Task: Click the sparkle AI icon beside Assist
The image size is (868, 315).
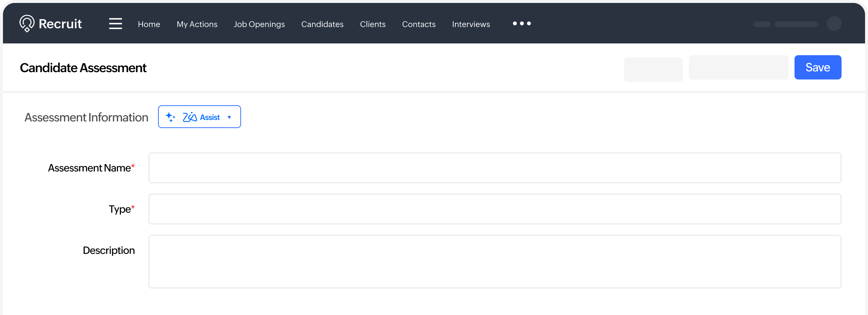Action: 170,117
